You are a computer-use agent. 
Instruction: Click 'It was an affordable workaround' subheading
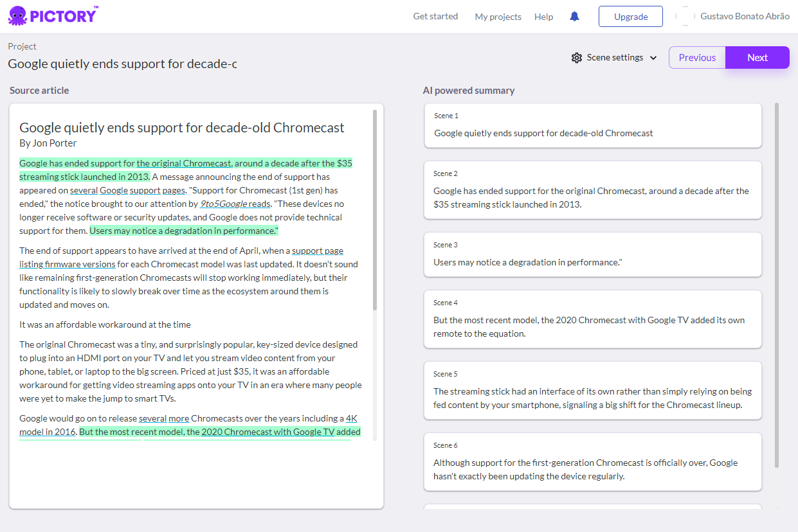point(105,324)
